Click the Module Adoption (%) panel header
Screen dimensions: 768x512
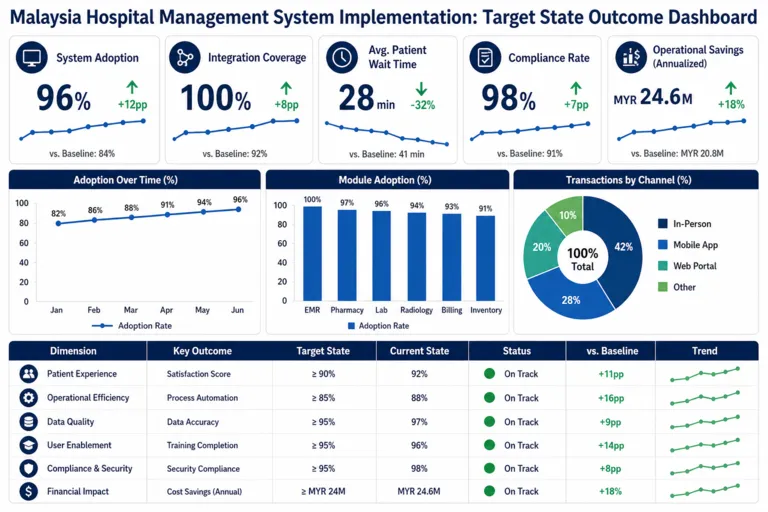click(x=387, y=180)
